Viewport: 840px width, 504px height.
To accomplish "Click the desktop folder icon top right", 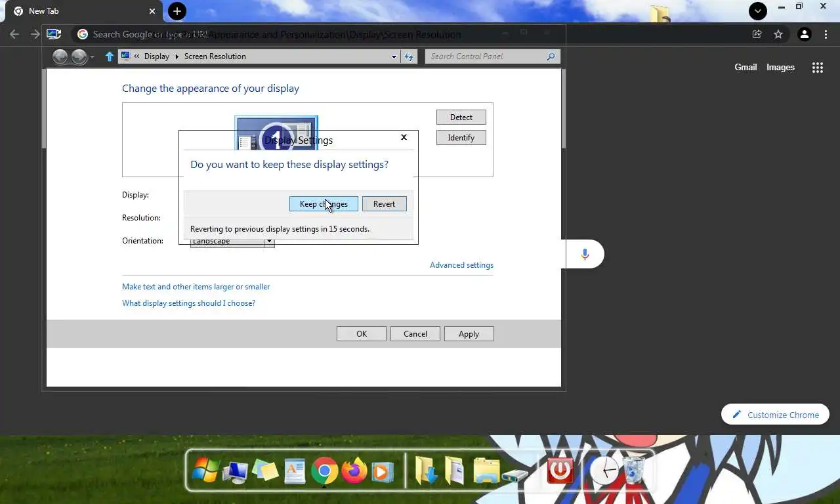I will [x=660, y=13].
